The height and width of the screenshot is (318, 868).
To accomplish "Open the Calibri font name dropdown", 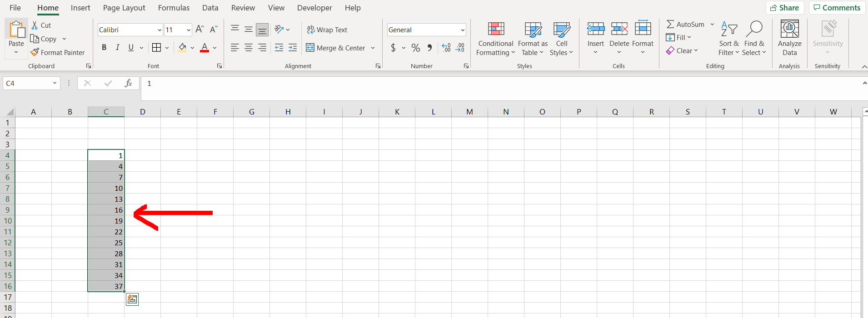I will pyautogui.click(x=160, y=30).
